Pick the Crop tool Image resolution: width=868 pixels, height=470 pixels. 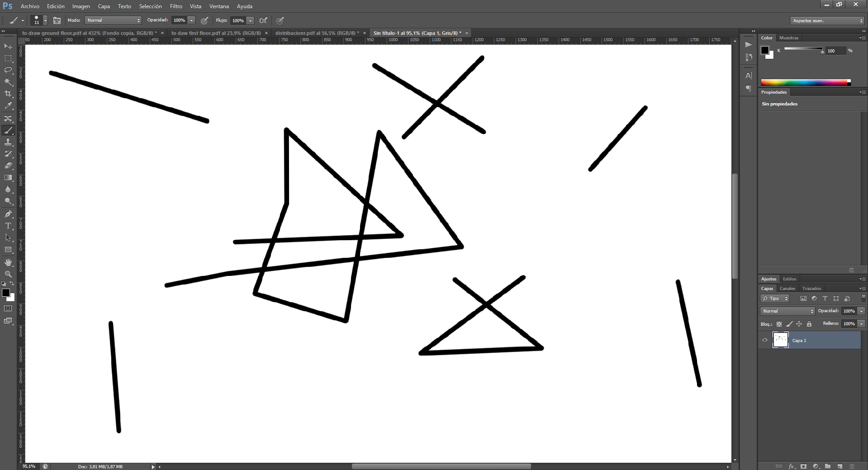click(x=8, y=94)
